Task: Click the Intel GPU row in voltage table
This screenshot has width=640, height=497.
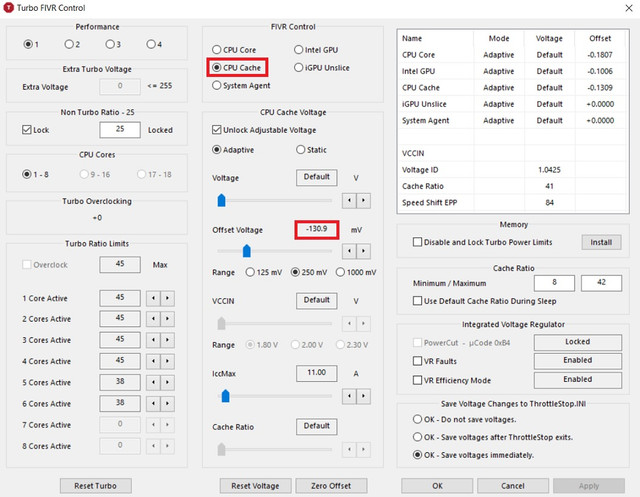Action: [512, 71]
